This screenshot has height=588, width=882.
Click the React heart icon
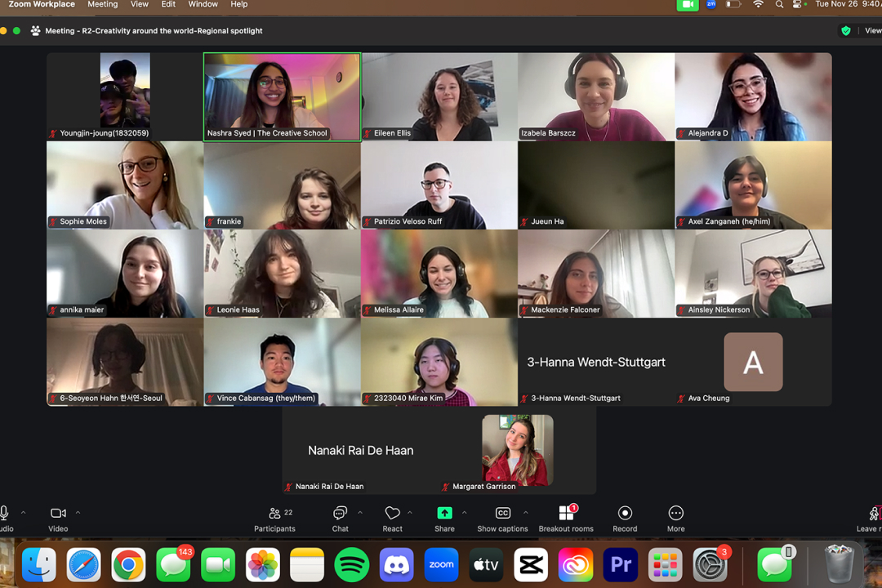coord(392,519)
